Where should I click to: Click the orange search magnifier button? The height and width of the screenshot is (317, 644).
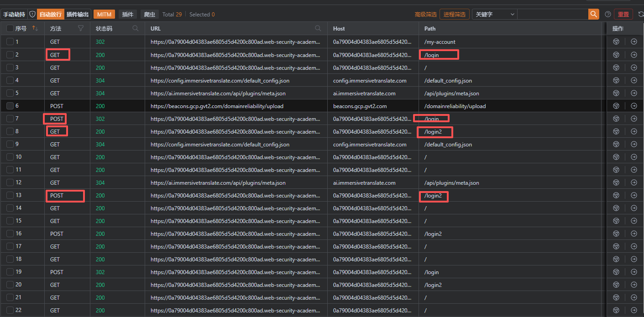(593, 14)
